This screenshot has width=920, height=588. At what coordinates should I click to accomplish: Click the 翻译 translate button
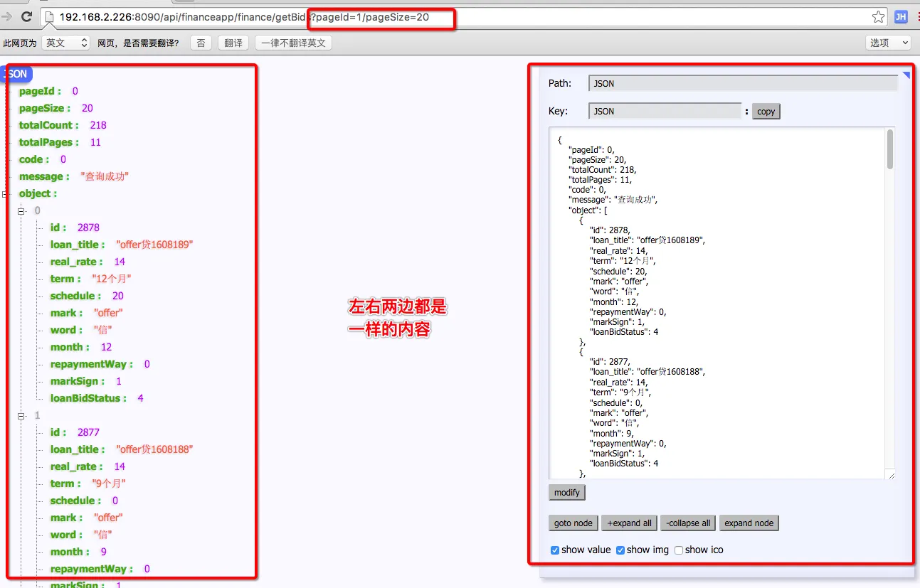pos(233,43)
